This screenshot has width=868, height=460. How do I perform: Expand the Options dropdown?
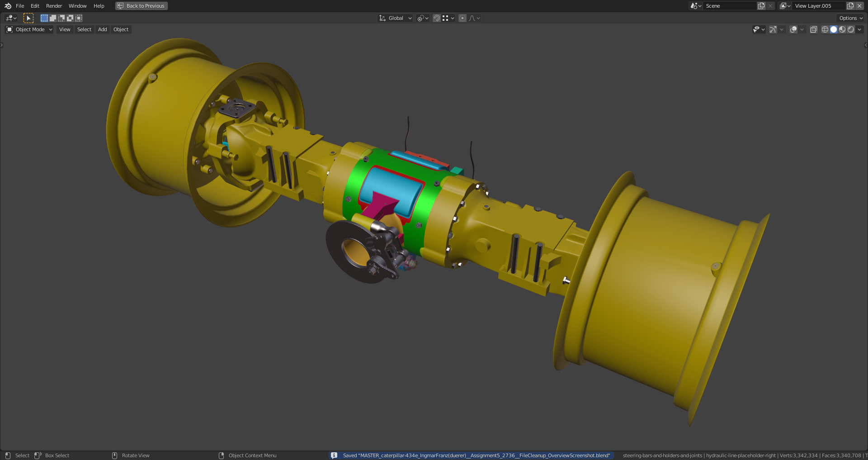tap(850, 18)
